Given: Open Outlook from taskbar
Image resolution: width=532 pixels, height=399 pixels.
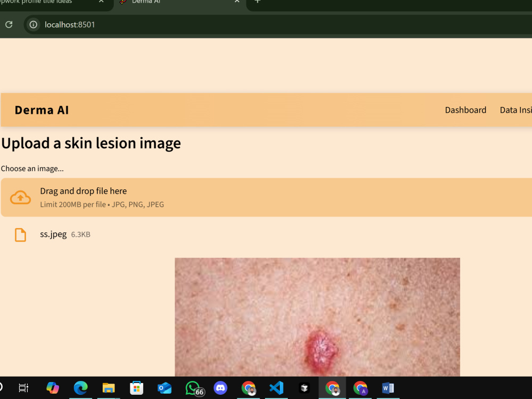Looking at the screenshot, I should [x=164, y=388].
